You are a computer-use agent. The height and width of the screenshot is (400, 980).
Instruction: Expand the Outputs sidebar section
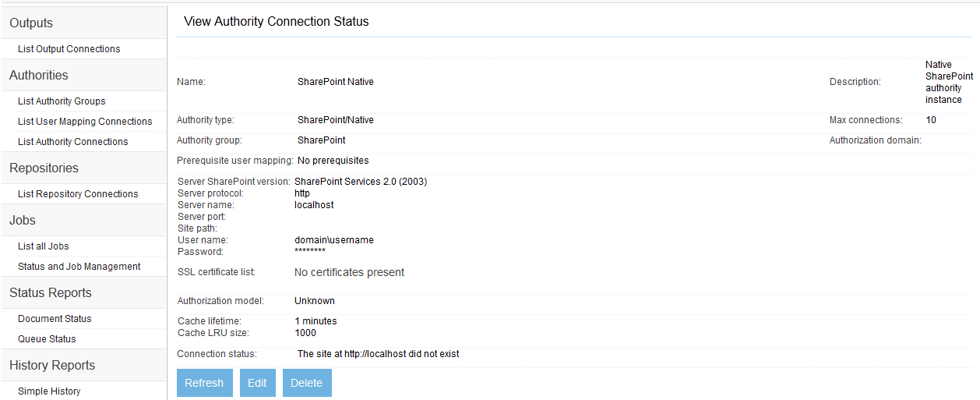[x=31, y=23]
